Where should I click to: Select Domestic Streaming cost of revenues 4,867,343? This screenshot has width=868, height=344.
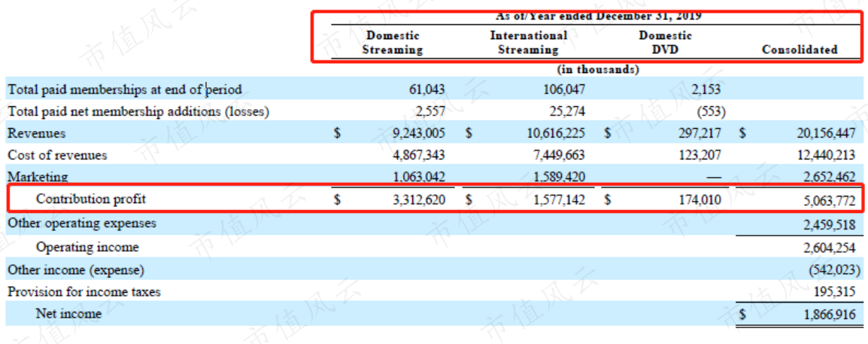click(418, 155)
